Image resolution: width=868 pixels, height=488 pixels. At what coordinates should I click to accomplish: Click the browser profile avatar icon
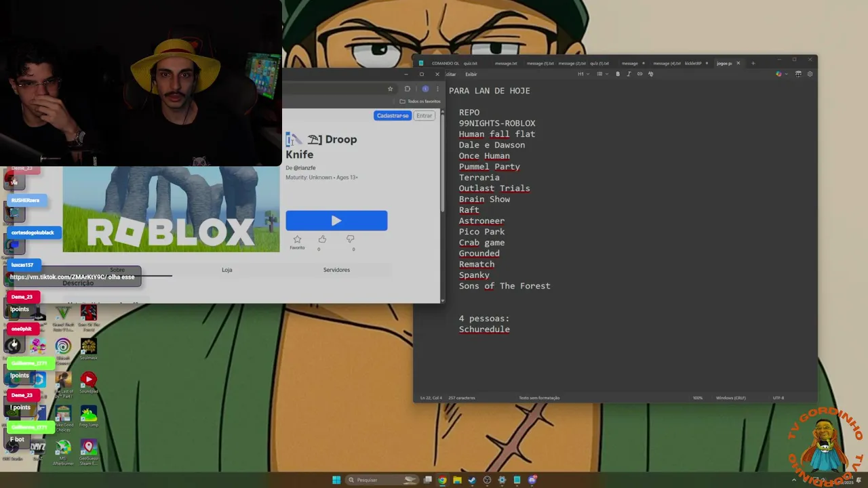pyautogui.click(x=425, y=89)
